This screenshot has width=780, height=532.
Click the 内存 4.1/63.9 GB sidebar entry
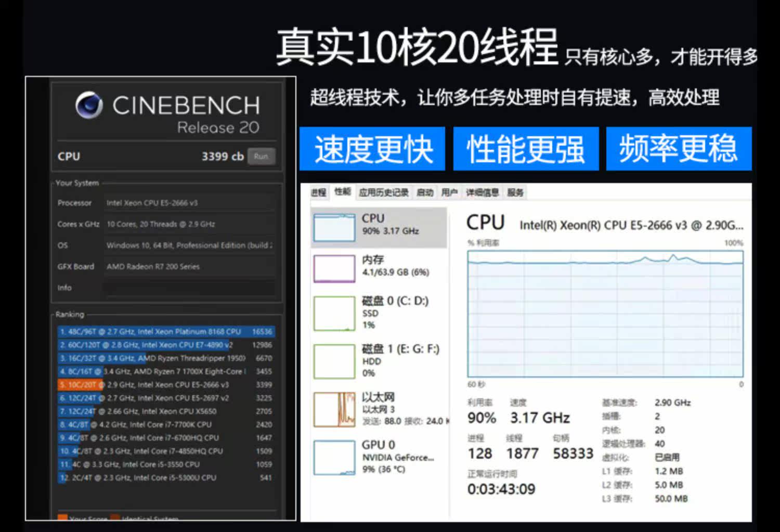(379, 268)
